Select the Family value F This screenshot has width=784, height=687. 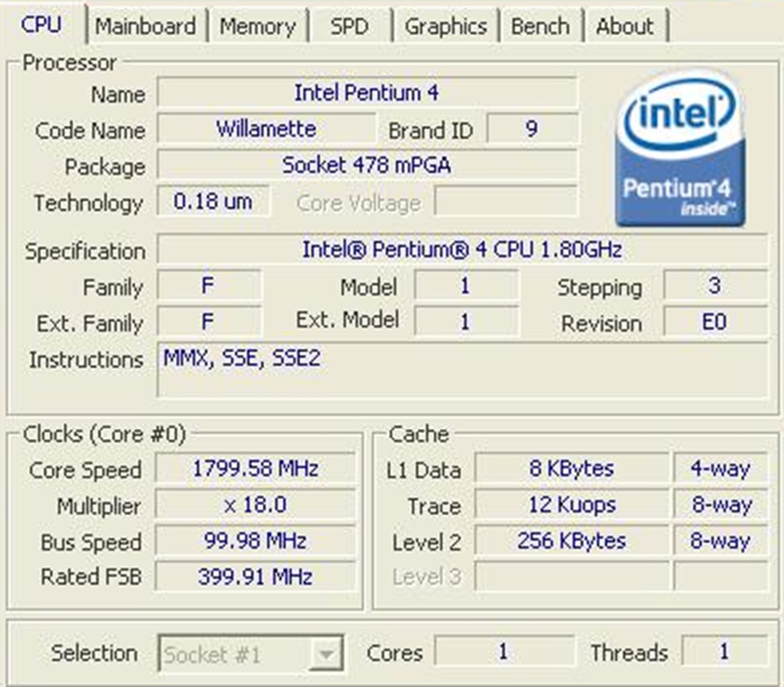(x=209, y=285)
